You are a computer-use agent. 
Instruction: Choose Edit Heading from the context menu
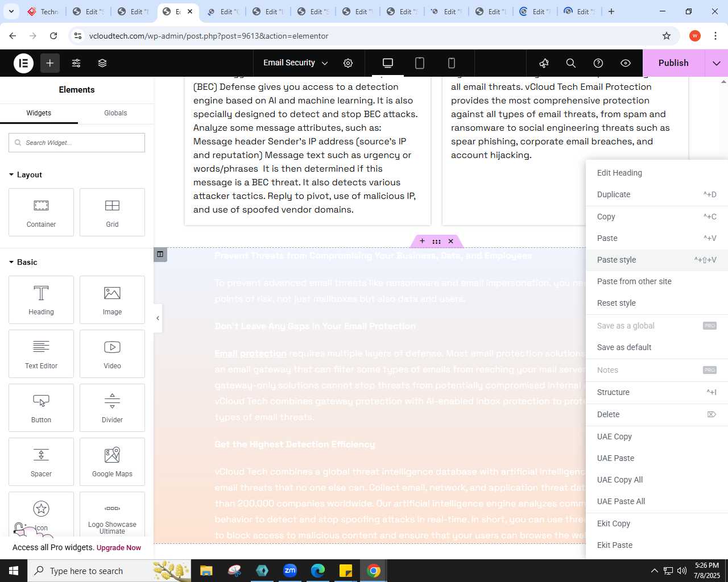point(657,173)
